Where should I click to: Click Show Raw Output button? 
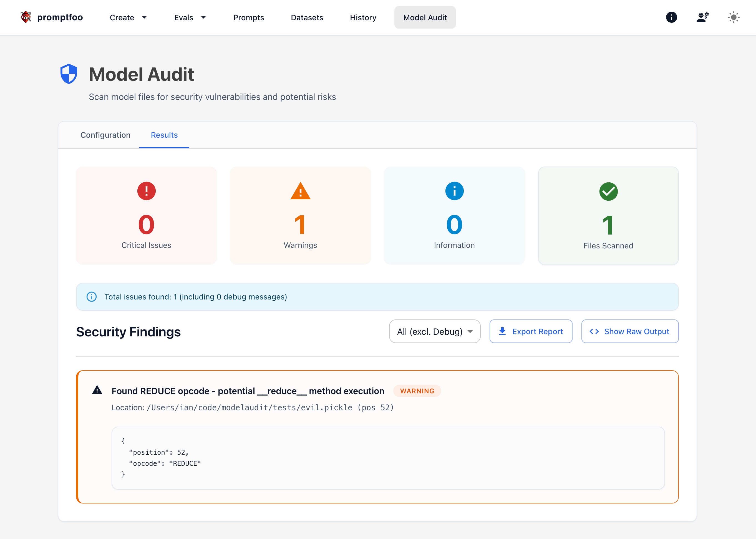(x=629, y=331)
